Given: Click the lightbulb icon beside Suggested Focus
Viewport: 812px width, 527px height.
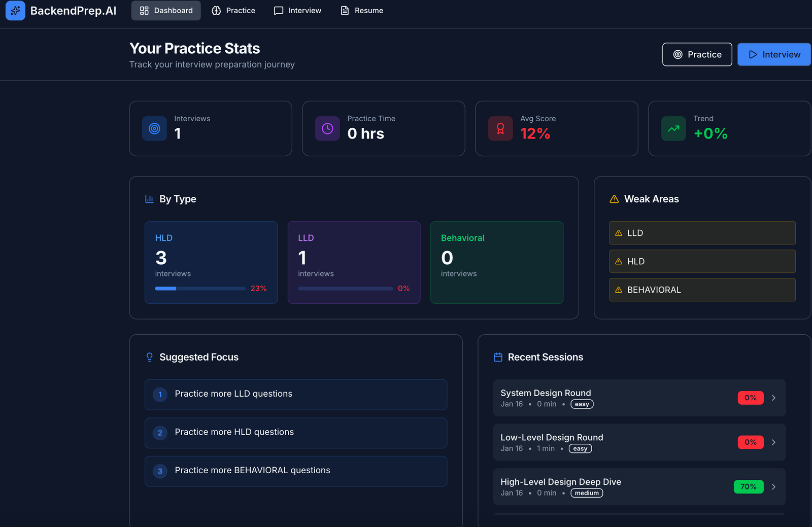Looking at the screenshot, I should point(149,357).
